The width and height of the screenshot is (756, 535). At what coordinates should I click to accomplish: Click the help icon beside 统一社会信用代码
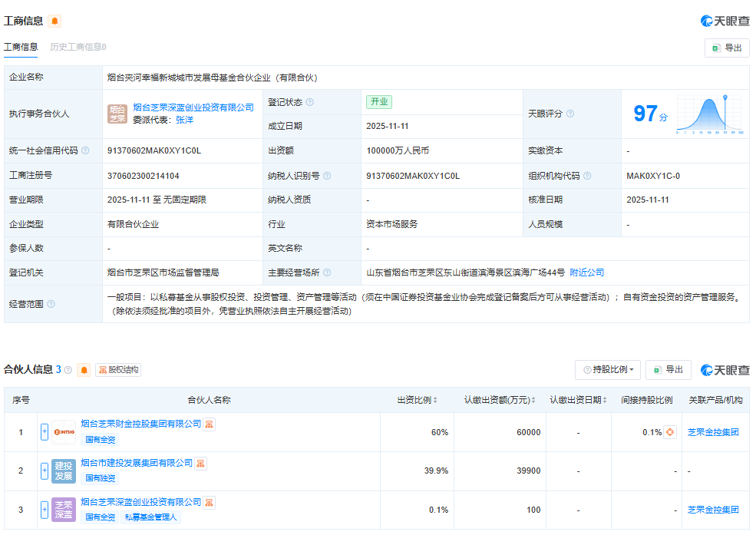pyautogui.click(x=85, y=151)
